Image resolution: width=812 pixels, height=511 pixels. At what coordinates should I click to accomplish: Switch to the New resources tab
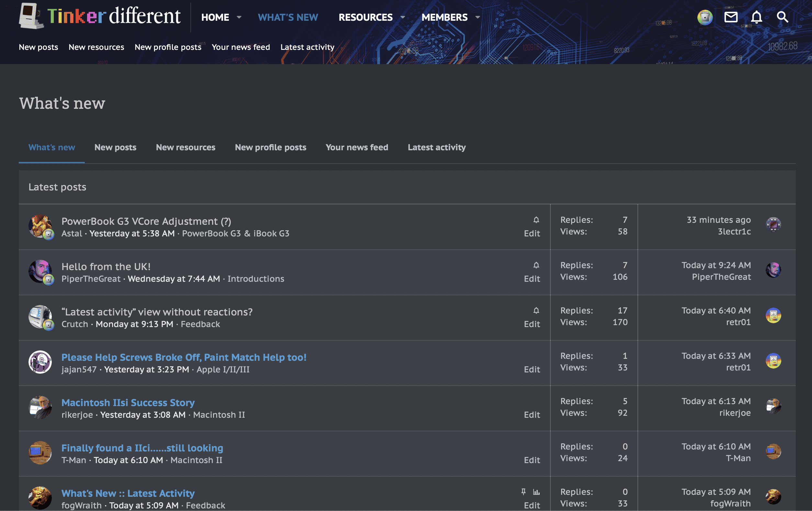(x=186, y=147)
